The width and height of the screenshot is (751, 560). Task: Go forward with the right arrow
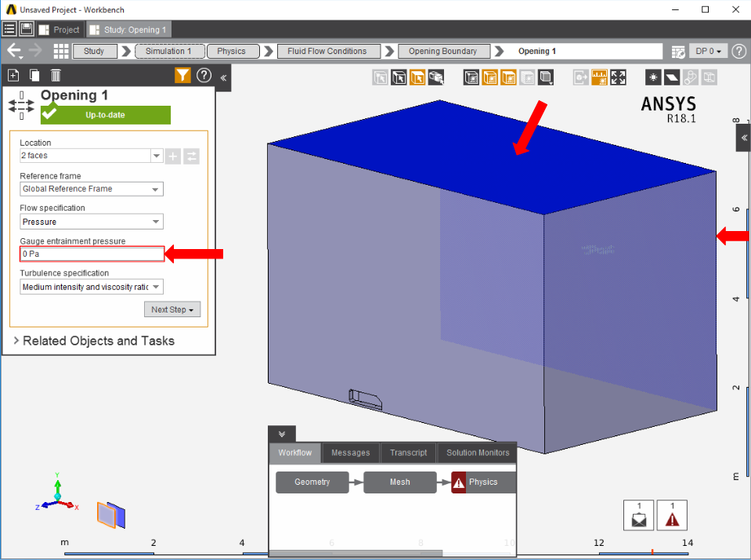pos(36,50)
